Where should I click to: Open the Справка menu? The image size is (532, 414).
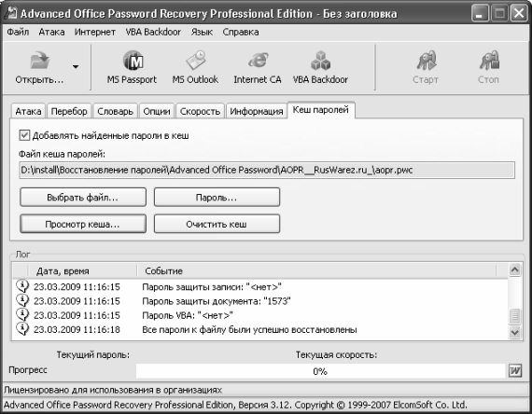241,32
